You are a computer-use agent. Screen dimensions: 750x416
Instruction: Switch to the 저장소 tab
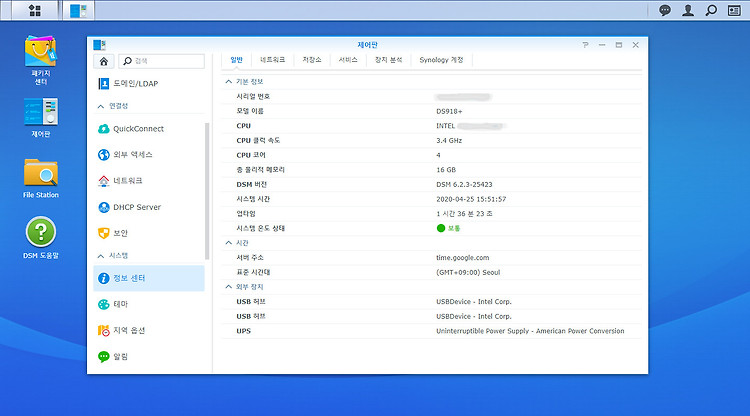312,60
